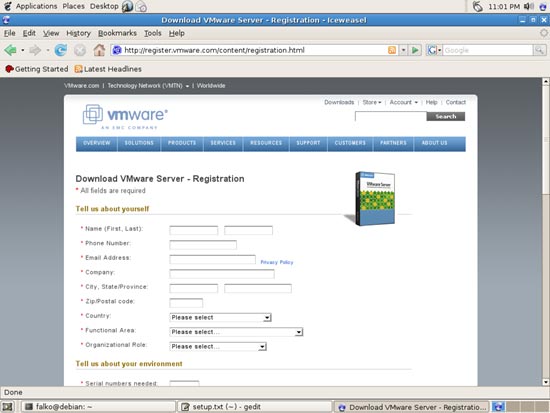
Task: Open the Bookmarks menu
Action: coord(117,33)
